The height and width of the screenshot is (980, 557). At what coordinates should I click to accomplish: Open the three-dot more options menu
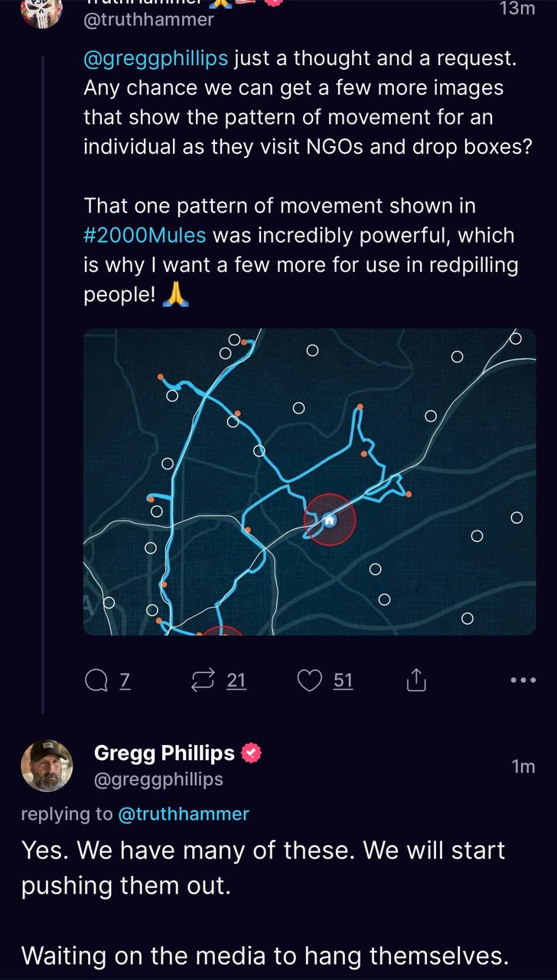click(x=523, y=680)
